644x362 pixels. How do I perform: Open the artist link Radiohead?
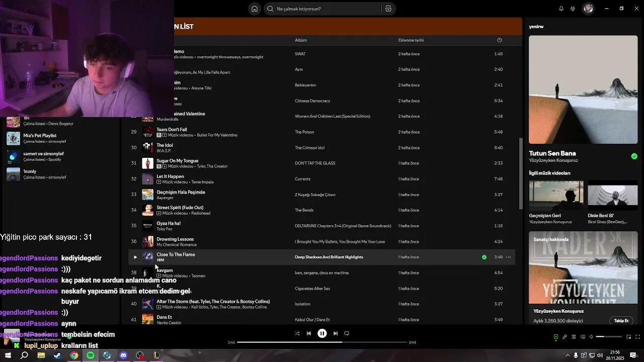(200, 213)
